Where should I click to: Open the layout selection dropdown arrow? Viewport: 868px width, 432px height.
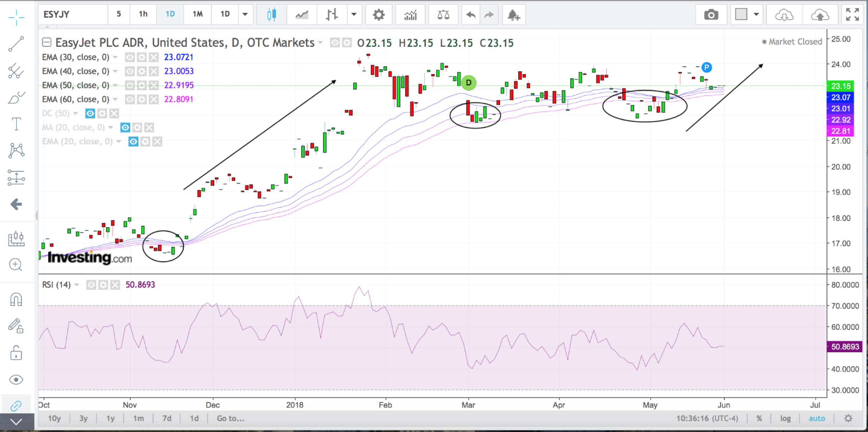point(756,15)
